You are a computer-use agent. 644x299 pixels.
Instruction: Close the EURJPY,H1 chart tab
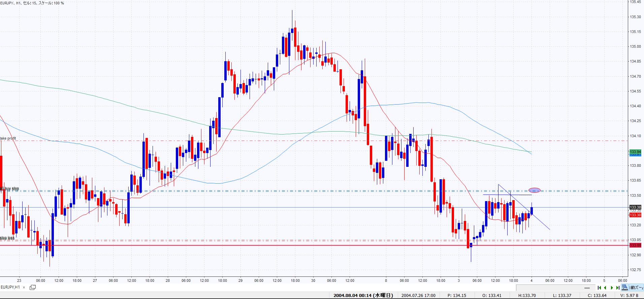click(24, 288)
